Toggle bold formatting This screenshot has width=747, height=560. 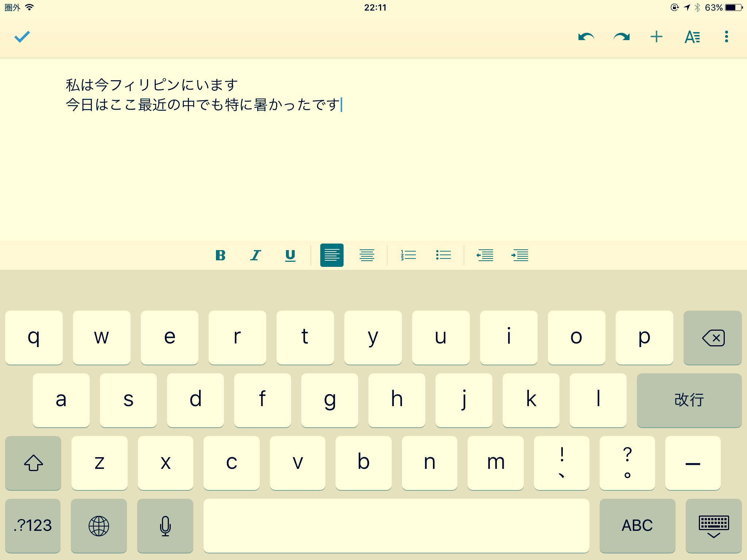point(220,255)
